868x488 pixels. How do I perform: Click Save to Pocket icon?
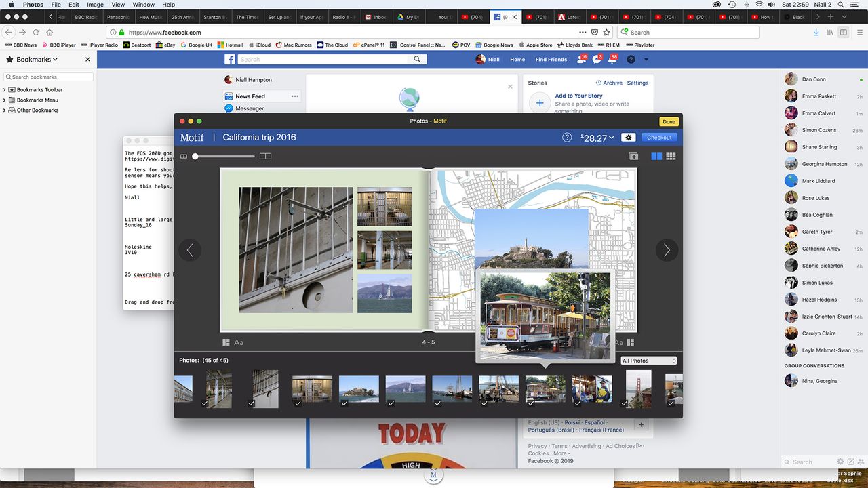click(x=595, y=32)
